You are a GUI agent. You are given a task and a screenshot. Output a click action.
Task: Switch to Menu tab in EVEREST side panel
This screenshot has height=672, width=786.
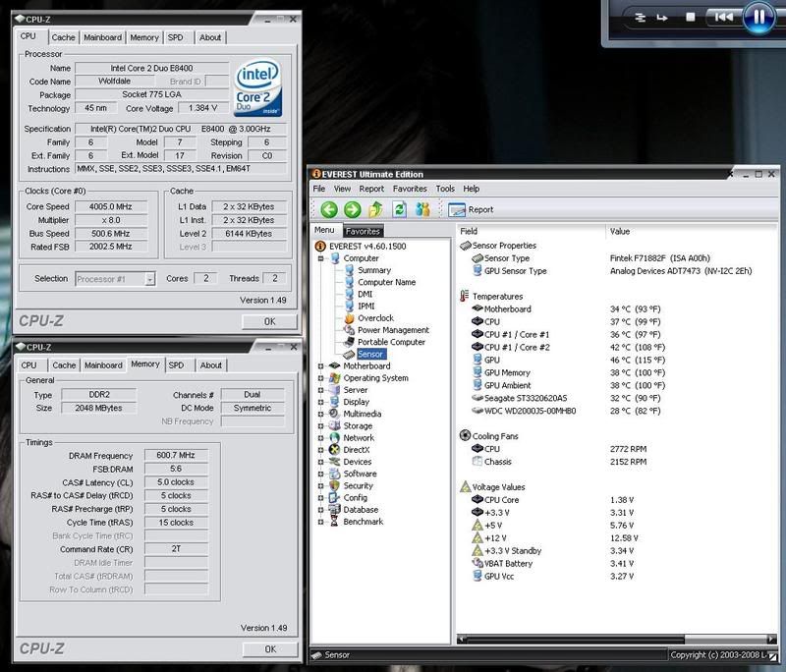click(x=324, y=230)
